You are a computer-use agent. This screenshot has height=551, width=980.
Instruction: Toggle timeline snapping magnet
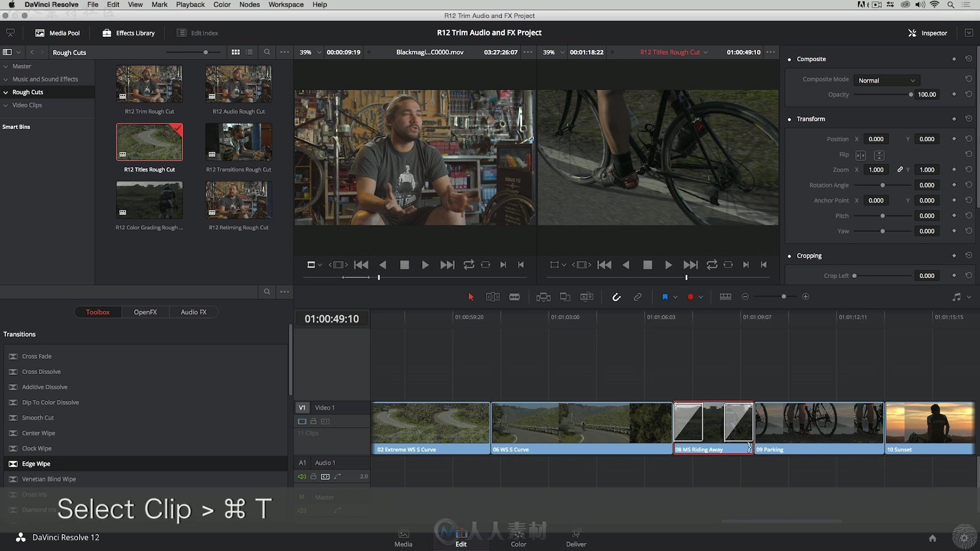(616, 297)
